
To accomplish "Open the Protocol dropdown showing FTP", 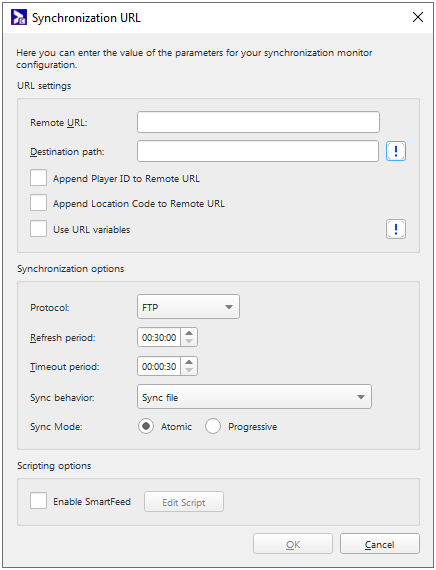I will [x=188, y=307].
